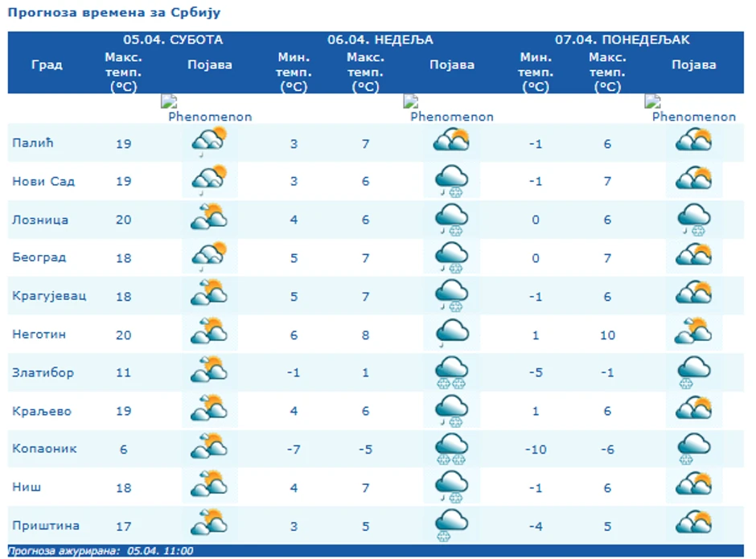
Task: Click the city name Лозница
Action: pos(40,220)
